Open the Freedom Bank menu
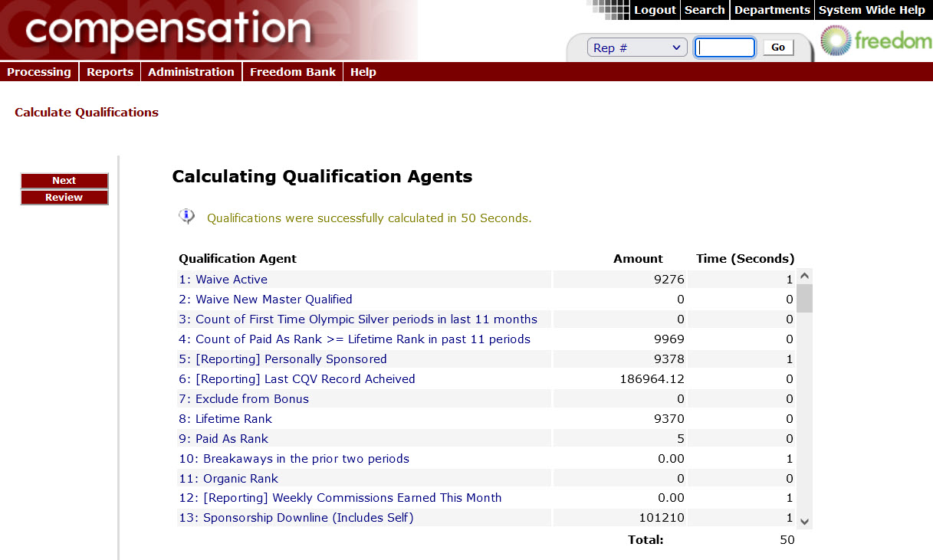The width and height of the screenshot is (933, 560). coord(293,72)
